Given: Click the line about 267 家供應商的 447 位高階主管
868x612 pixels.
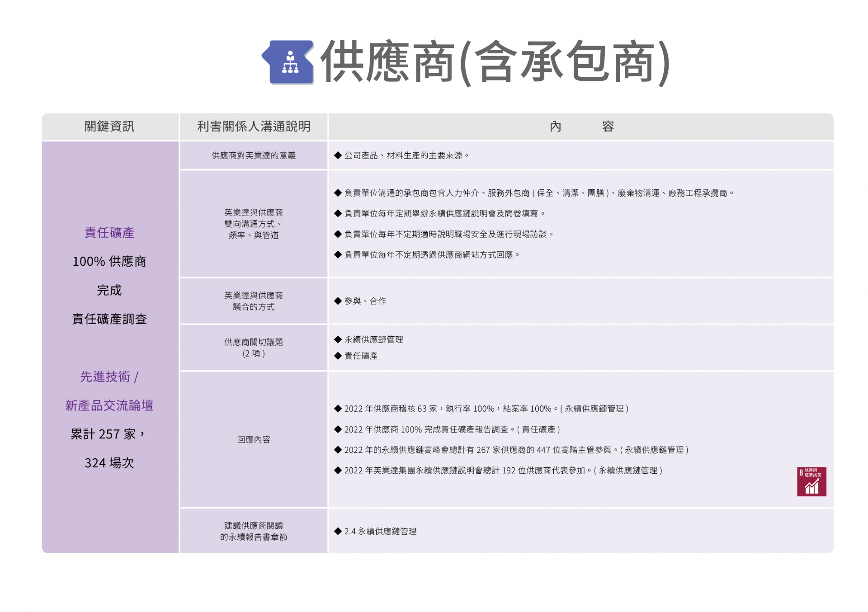Looking at the screenshot, I should pos(512,450).
